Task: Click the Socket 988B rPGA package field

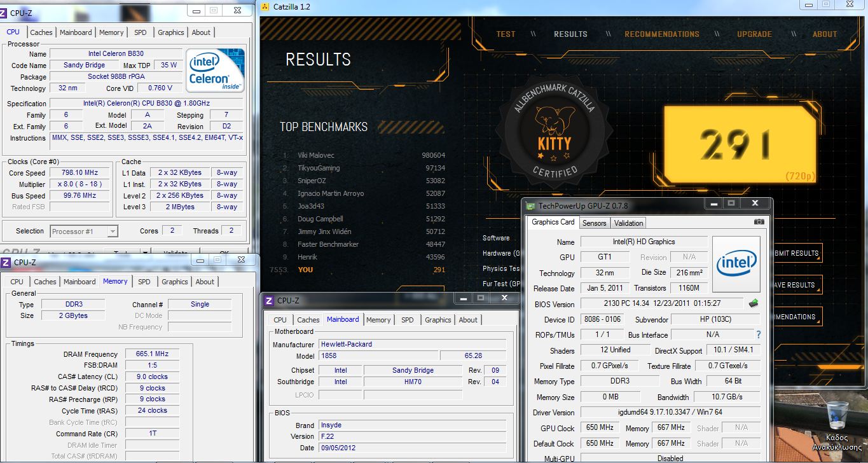Action: point(116,77)
